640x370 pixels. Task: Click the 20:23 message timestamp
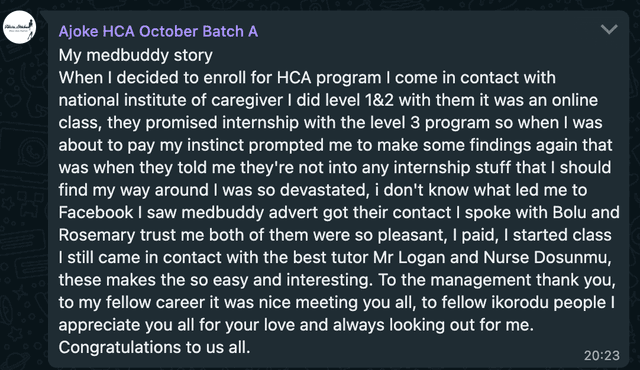point(602,356)
